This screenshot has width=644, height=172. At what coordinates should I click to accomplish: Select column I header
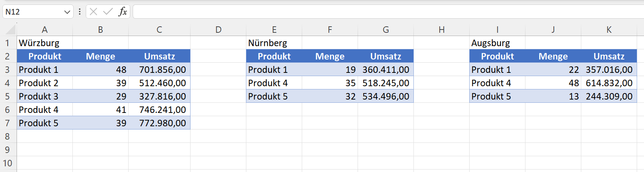498,30
